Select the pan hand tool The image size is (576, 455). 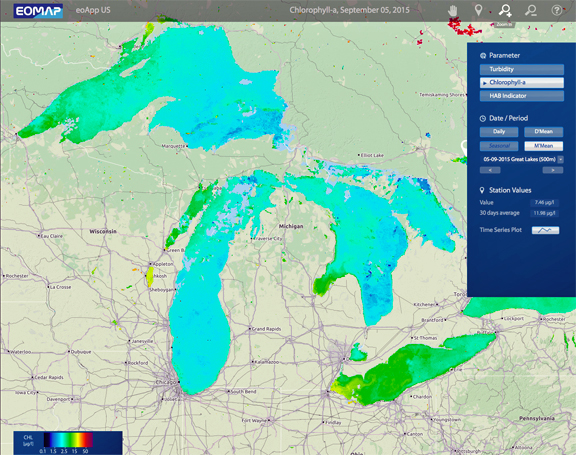(x=453, y=10)
